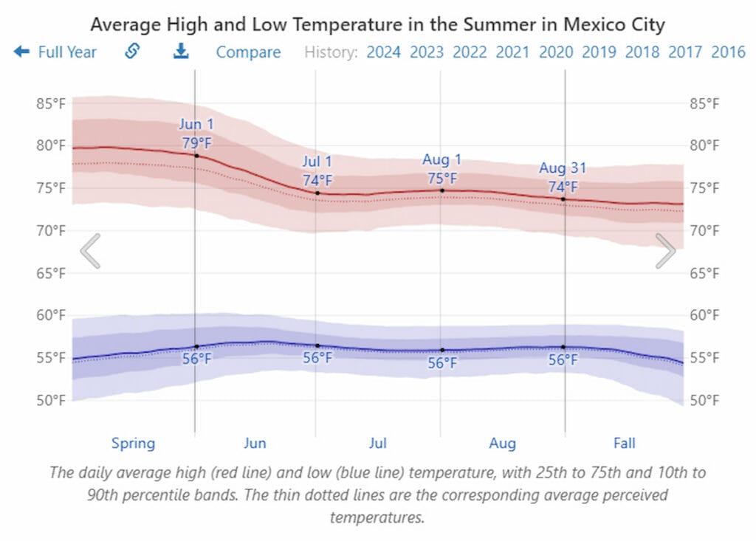The height and width of the screenshot is (541, 756).
Task: Show 2020 historical data
Action: (556, 52)
